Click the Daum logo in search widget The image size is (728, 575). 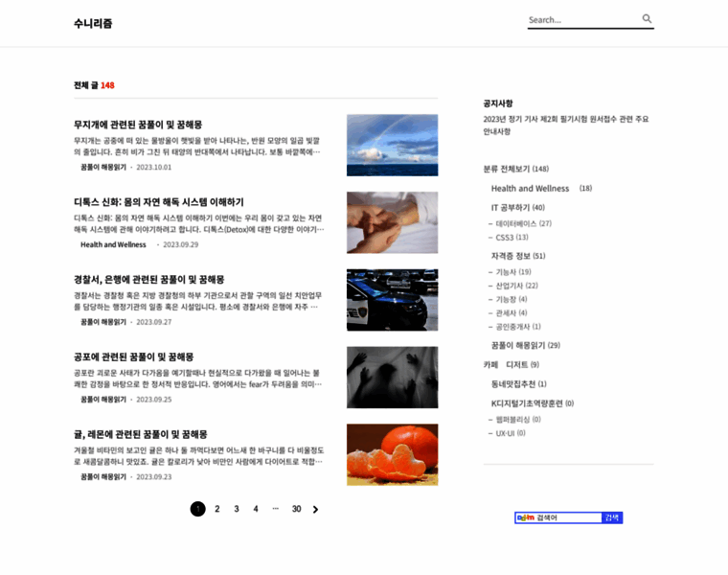(525, 517)
